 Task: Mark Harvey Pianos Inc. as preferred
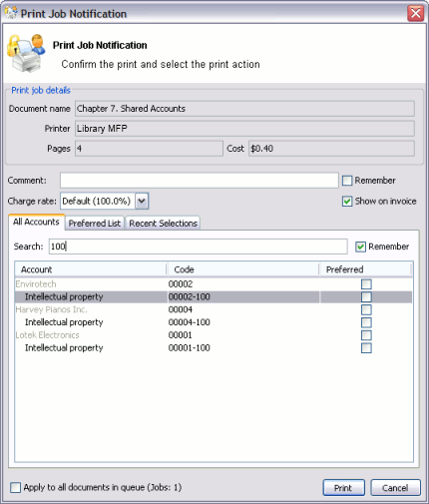pyautogui.click(x=366, y=309)
